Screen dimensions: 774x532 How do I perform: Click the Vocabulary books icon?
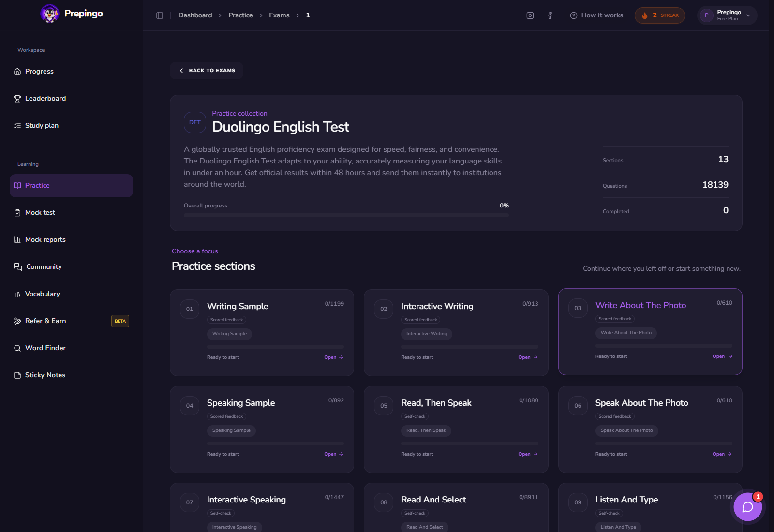pyautogui.click(x=17, y=294)
